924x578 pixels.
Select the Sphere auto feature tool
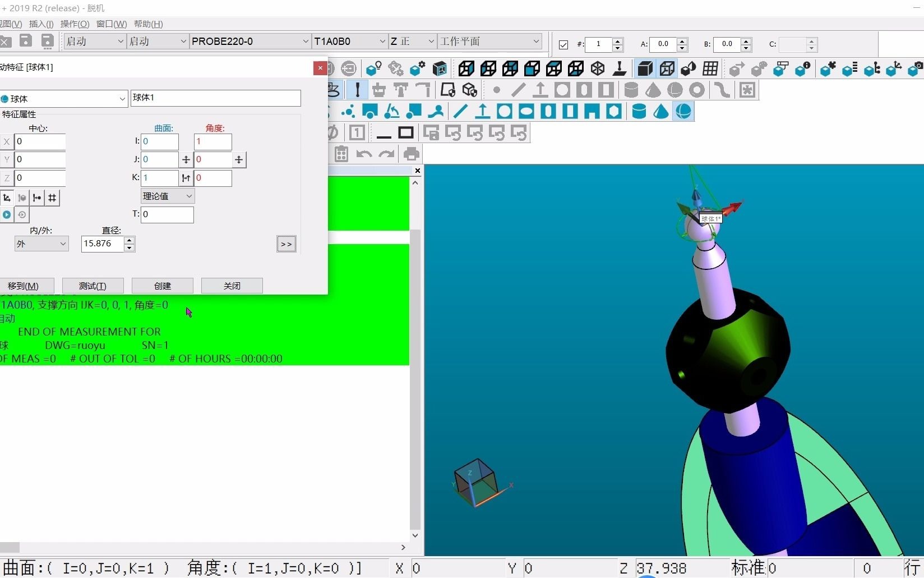(683, 111)
